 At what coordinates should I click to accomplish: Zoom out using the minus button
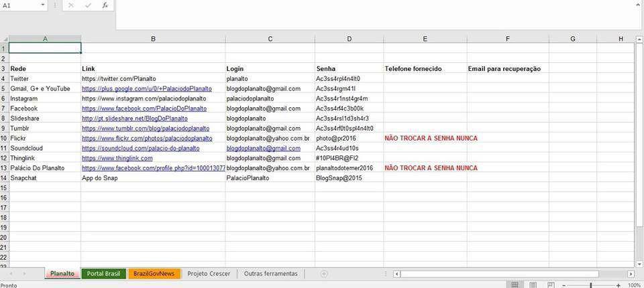coord(564,285)
